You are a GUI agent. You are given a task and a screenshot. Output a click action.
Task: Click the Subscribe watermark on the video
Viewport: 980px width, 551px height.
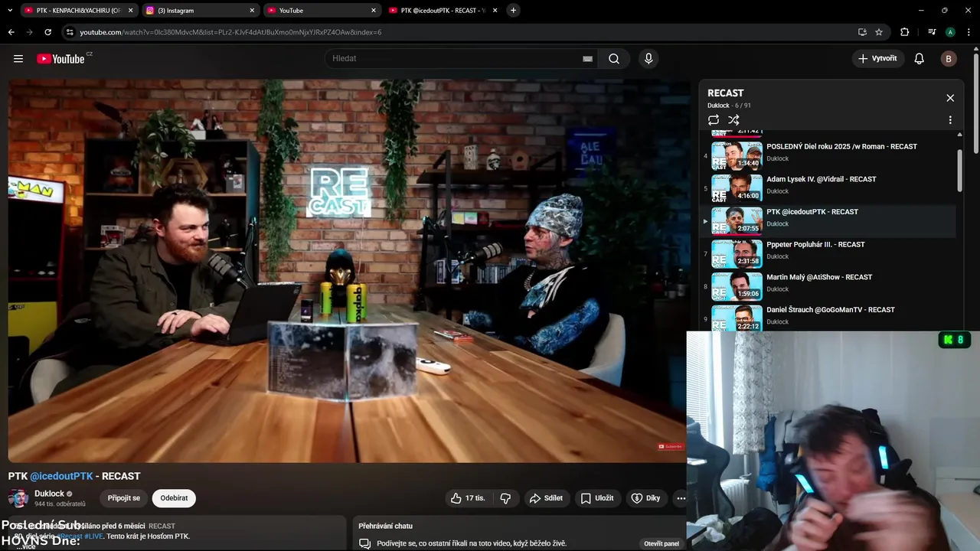[671, 446]
